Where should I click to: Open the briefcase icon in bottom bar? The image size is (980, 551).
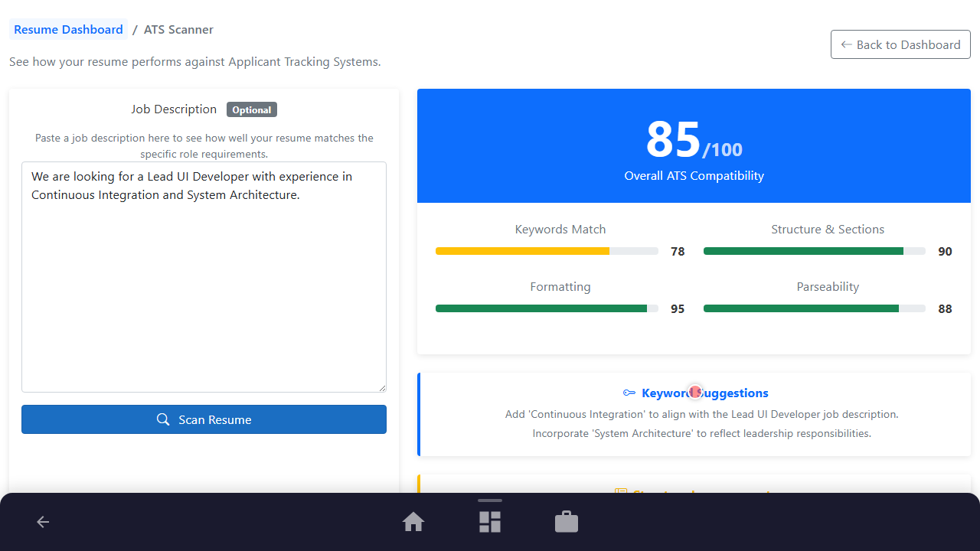pos(567,522)
